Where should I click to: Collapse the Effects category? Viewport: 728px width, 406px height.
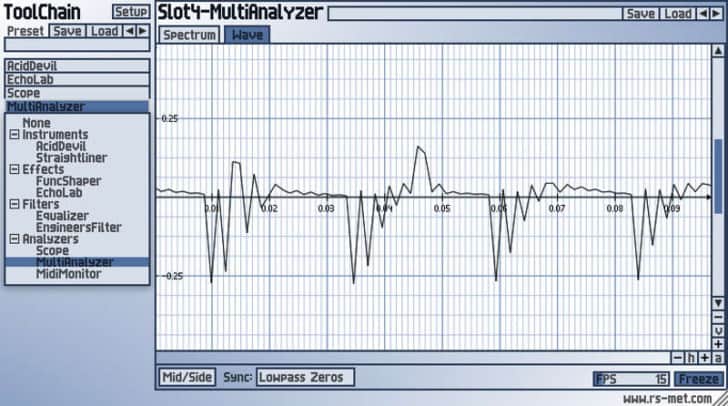click(14, 170)
